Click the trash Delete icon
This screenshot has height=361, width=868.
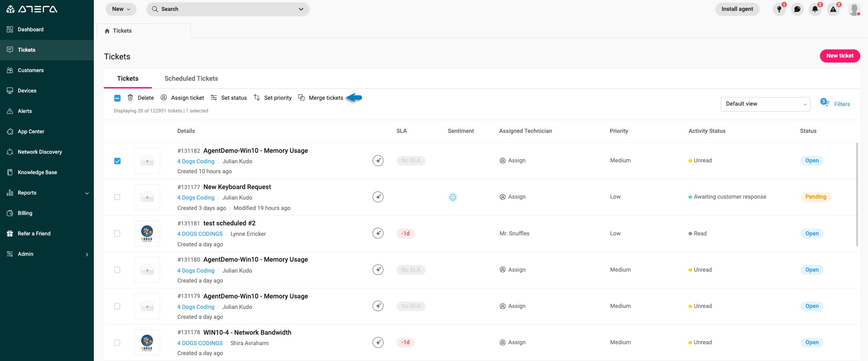130,98
